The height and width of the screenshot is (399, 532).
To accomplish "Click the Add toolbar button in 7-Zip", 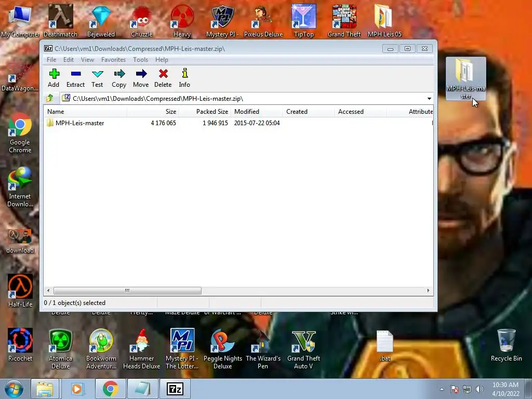I will (x=54, y=78).
